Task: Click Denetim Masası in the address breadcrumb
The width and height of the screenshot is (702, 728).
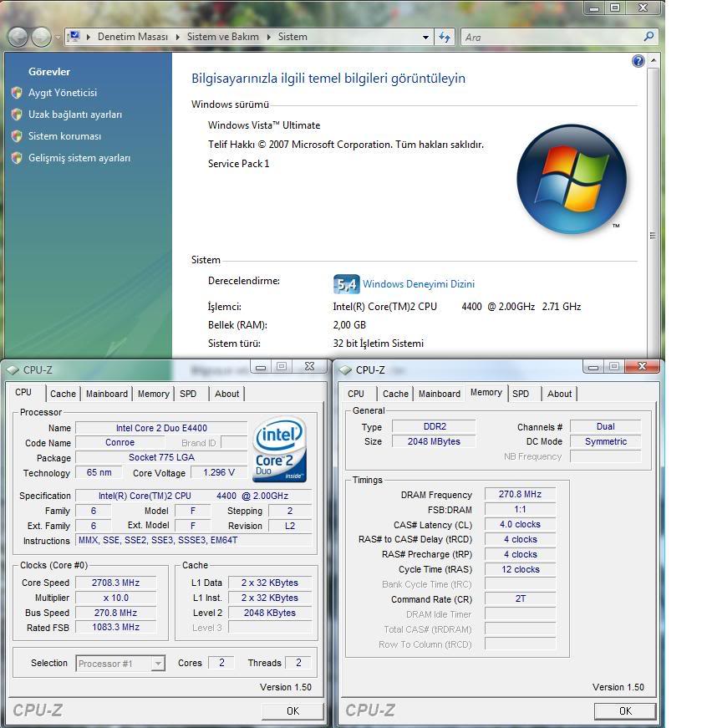Action: (133, 37)
